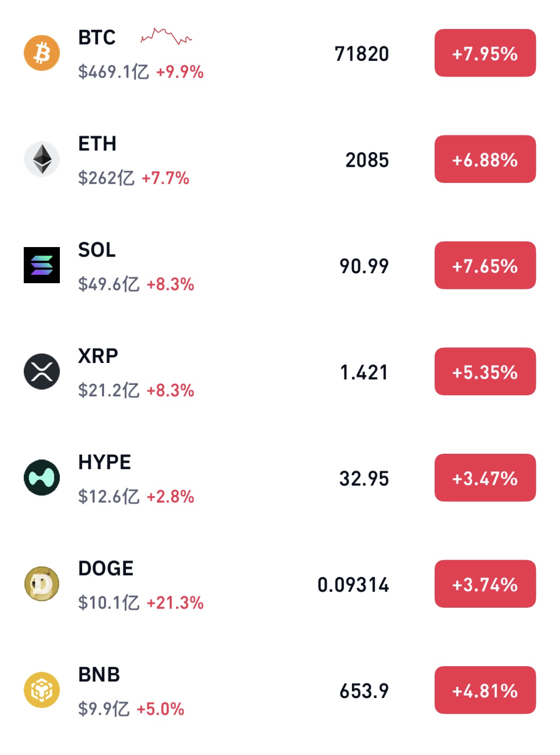Click the BNB coin icon

(42, 690)
